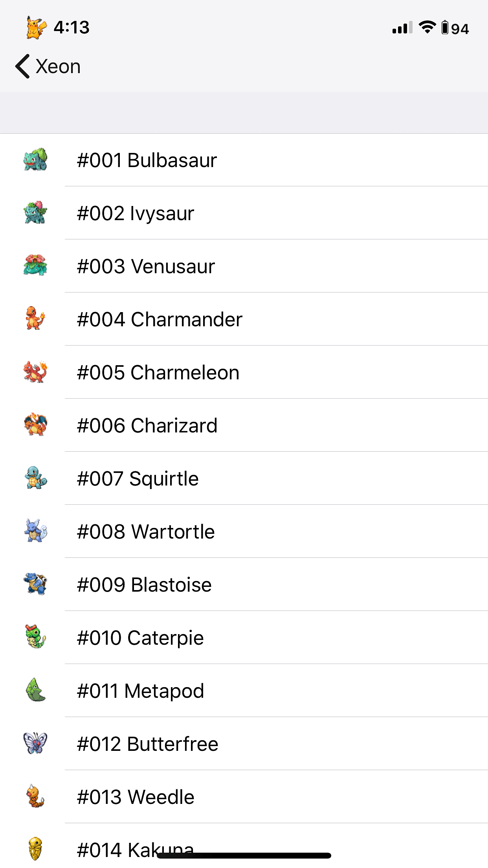Select the #005 Charmeleon row

click(x=244, y=372)
